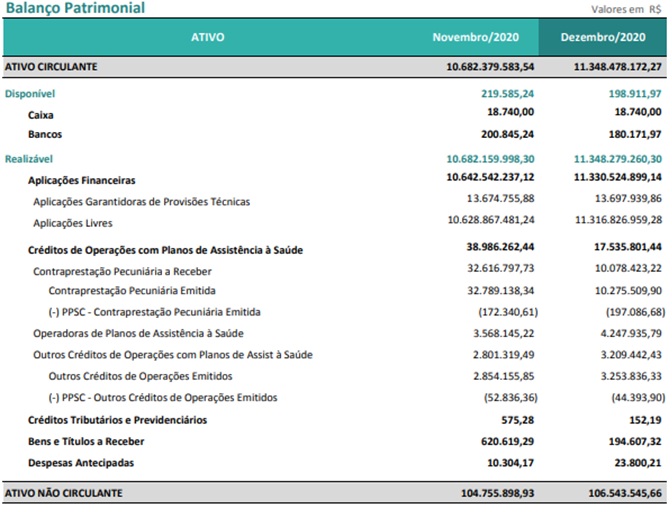
Task: Select Bancos December value 180.171,97
Action: click(x=635, y=135)
